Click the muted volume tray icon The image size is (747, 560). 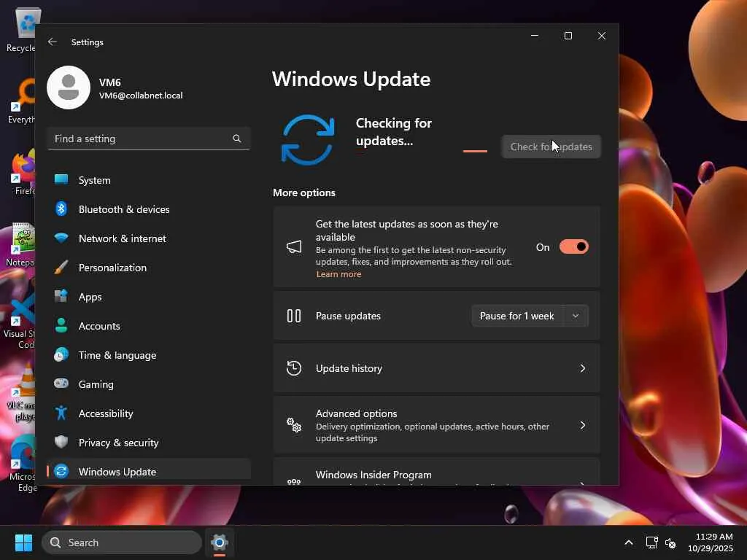point(670,542)
